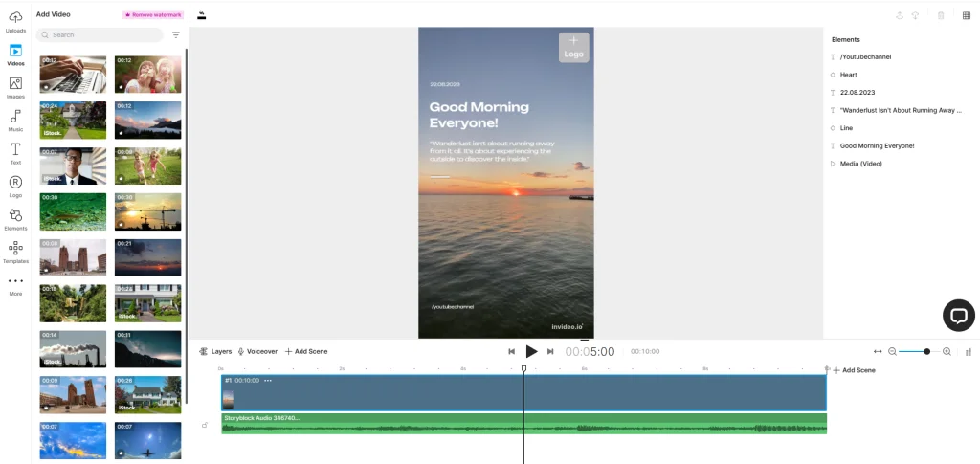Click the Logo placeholder on the canvas

coord(574,48)
